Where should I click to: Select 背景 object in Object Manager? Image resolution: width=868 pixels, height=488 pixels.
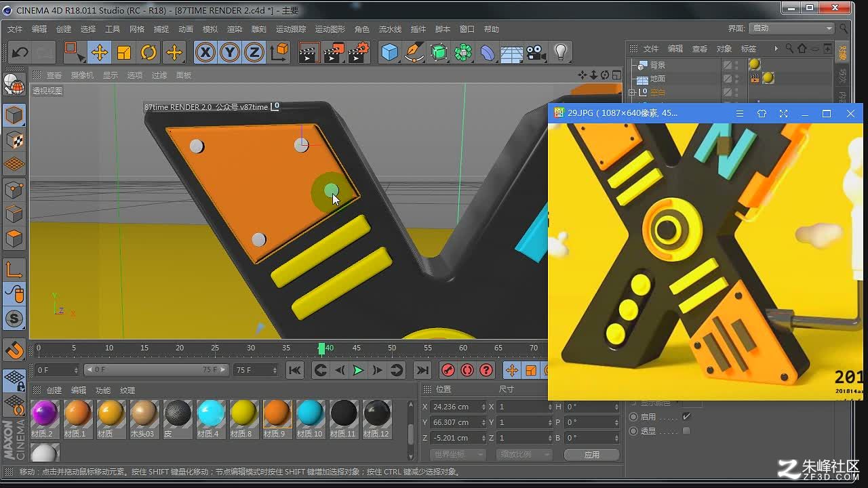click(x=658, y=65)
